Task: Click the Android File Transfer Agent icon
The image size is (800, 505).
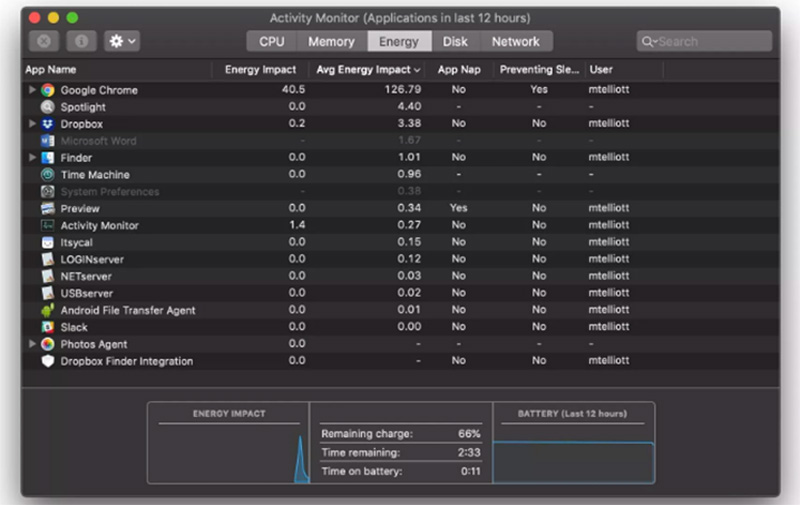Action: coord(48,310)
